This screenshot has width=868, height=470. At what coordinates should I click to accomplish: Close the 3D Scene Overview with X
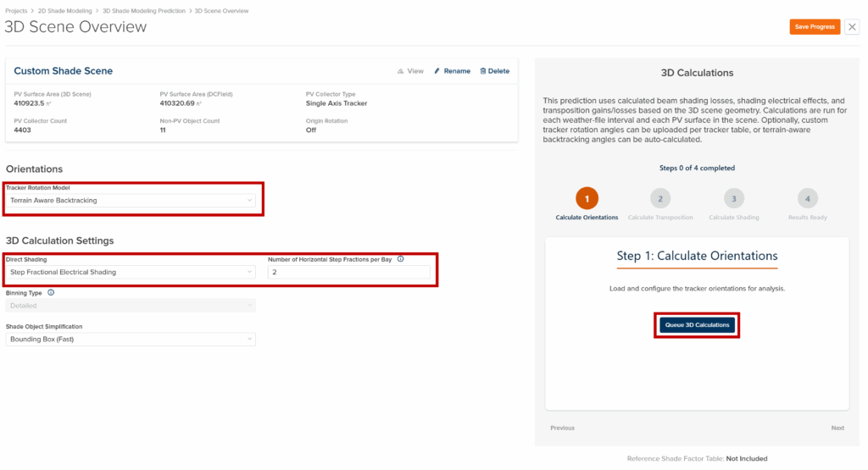click(x=852, y=27)
